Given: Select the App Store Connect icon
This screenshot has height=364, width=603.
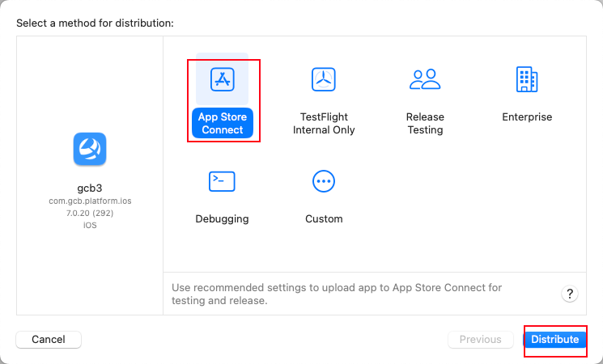Looking at the screenshot, I should click(x=223, y=79).
